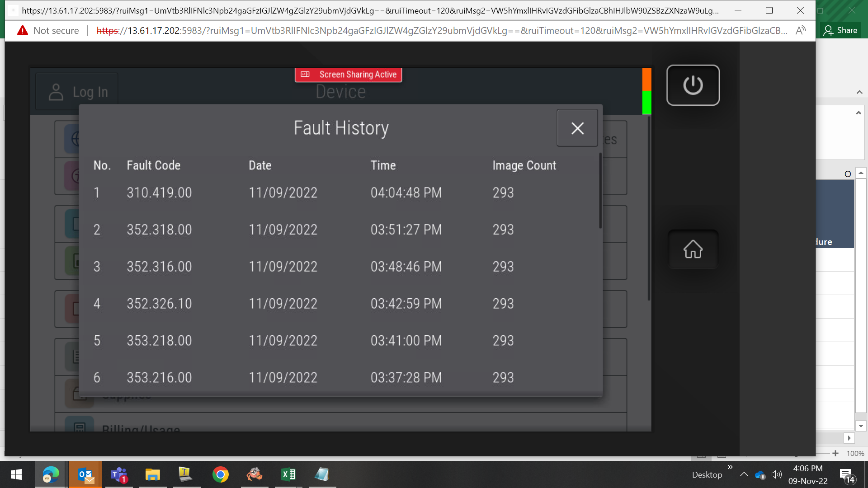
Task: Click the Screen Sharing Active banner
Action: (x=349, y=75)
